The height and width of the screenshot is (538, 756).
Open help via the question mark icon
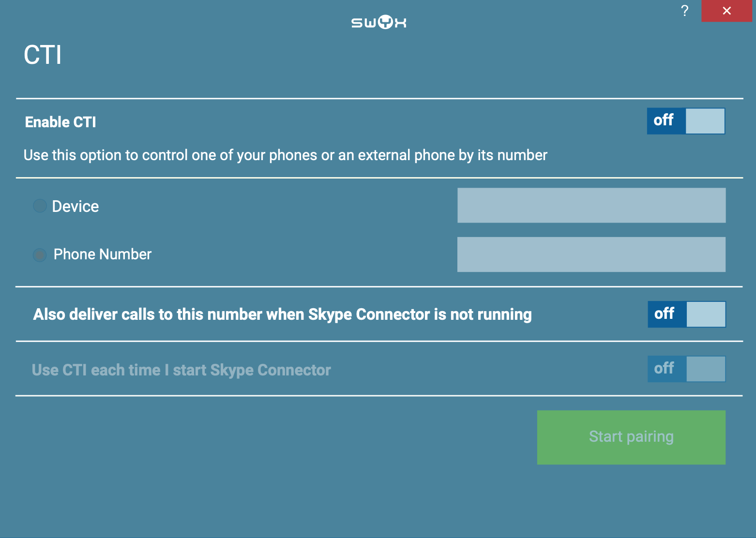click(x=684, y=11)
